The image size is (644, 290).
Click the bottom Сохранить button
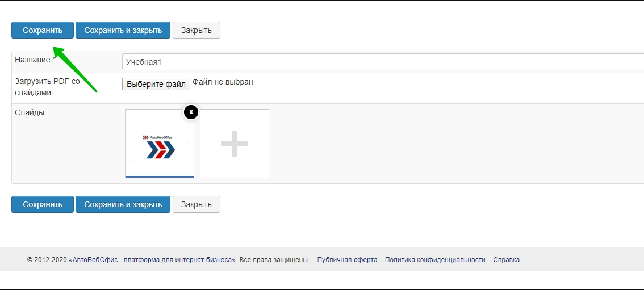click(43, 204)
